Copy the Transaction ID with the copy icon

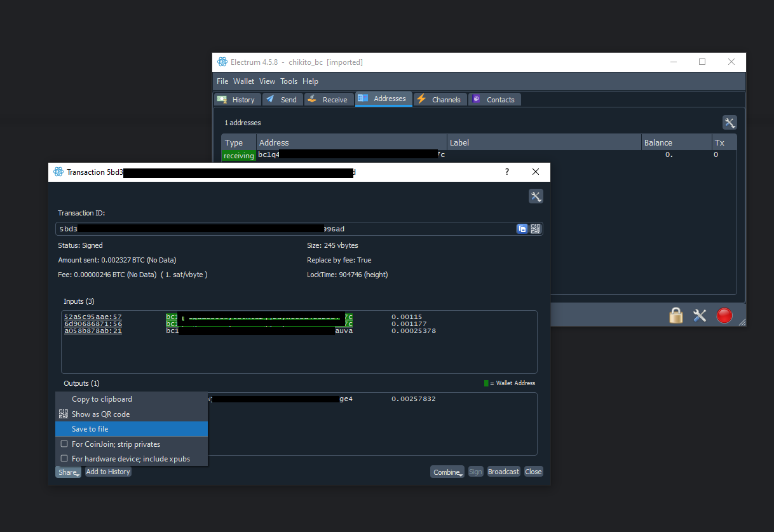tap(522, 229)
